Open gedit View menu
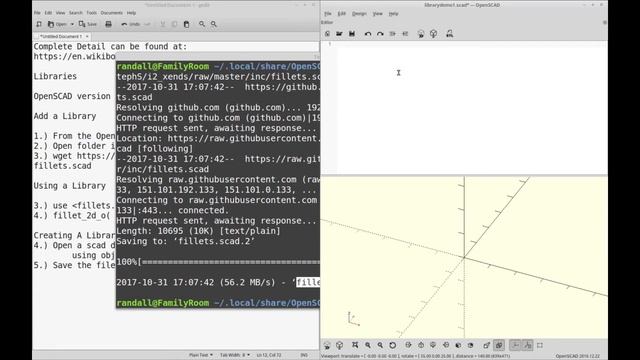640x360 pixels. pos(60,13)
